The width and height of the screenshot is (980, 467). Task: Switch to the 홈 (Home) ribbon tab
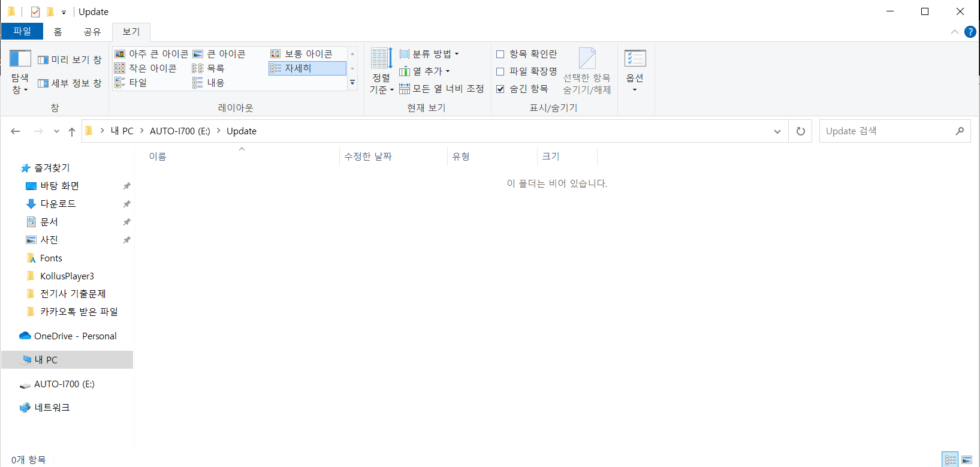click(58, 32)
